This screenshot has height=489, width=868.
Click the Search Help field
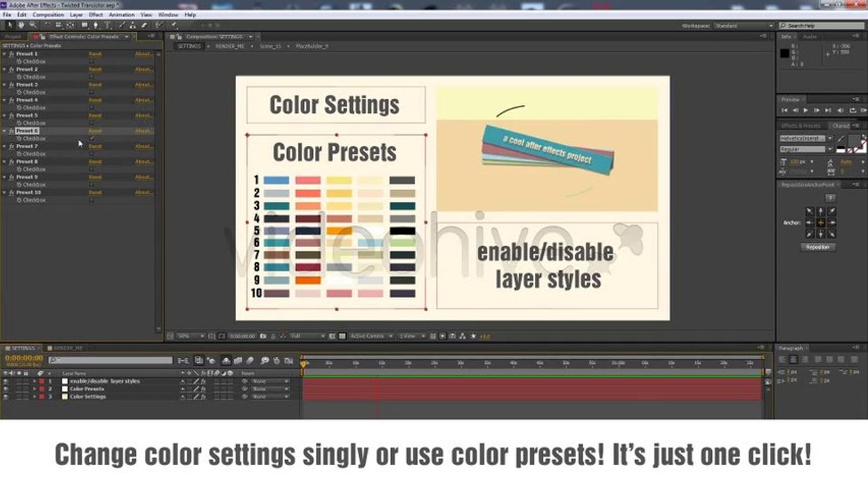(823, 25)
